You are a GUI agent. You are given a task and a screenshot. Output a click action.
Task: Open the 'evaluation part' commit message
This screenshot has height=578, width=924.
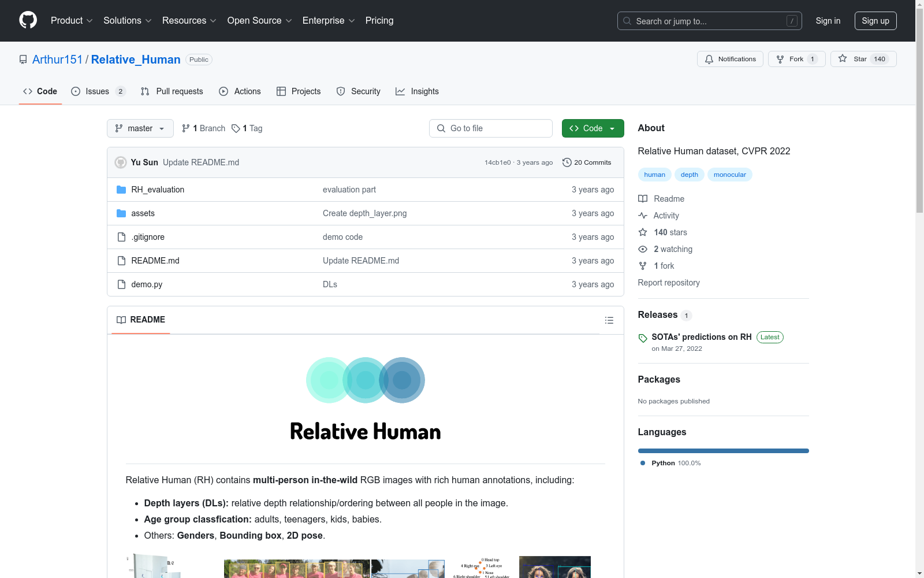[x=349, y=190]
